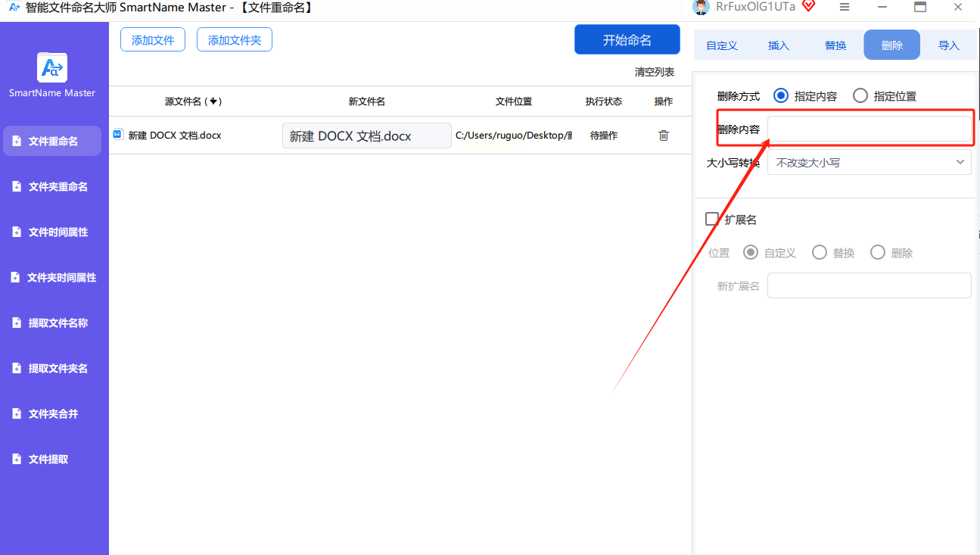The width and height of the screenshot is (980, 555).
Task: Click the red VIP diamond icon
Action: (808, 6)
